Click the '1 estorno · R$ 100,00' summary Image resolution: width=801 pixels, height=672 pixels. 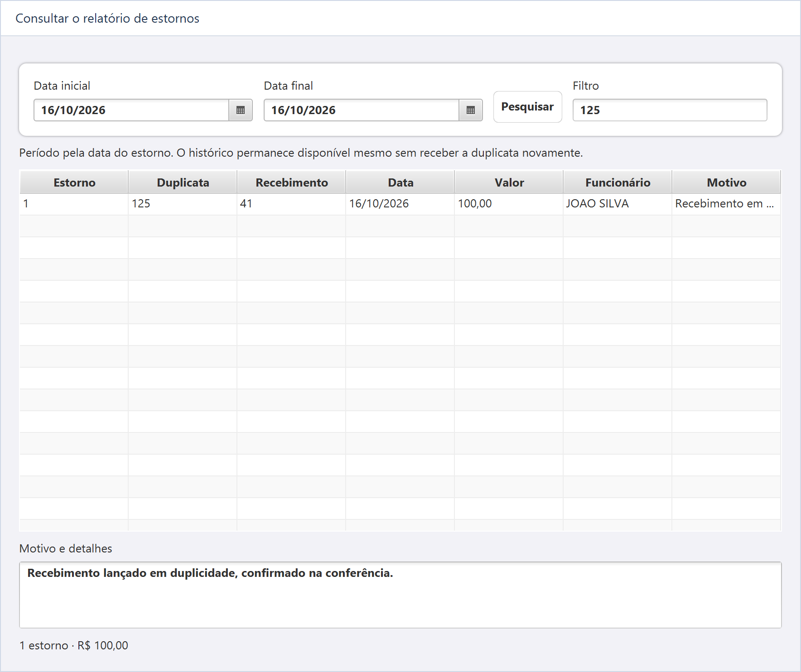74,645
